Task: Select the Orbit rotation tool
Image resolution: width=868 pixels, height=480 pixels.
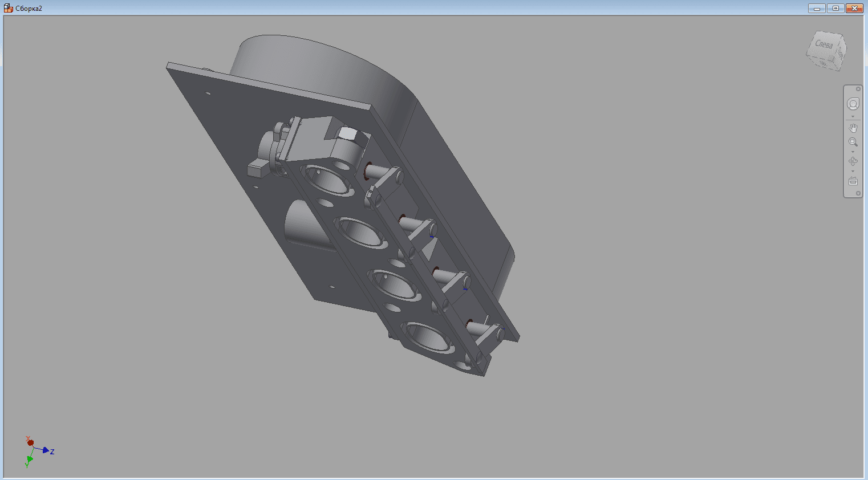Action: 853,161
